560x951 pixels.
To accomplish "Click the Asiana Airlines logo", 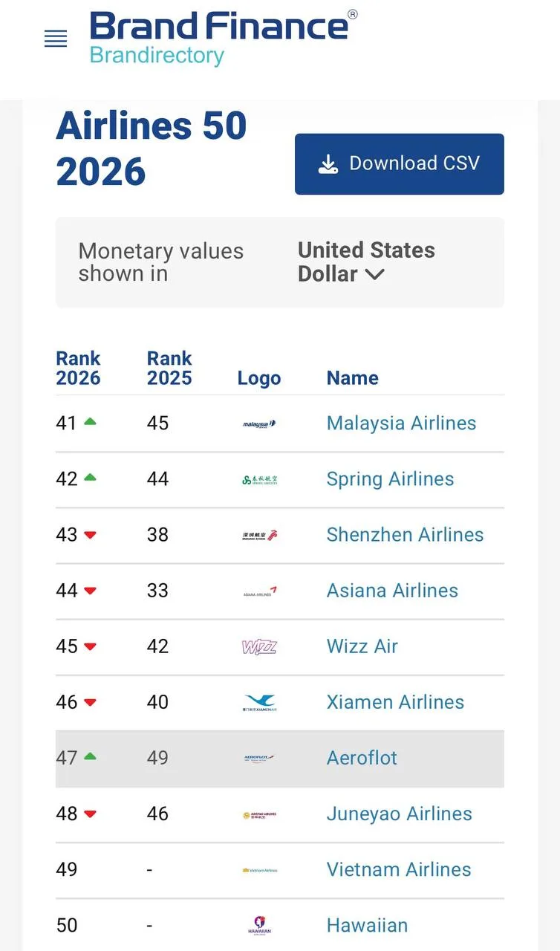I will coord(259,591).
